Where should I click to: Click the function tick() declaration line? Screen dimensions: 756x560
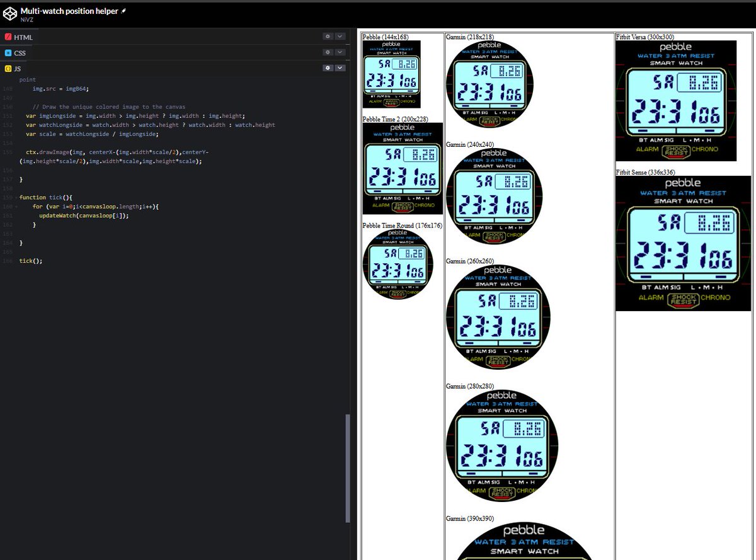pyautogui.click(x=46, y=197)
